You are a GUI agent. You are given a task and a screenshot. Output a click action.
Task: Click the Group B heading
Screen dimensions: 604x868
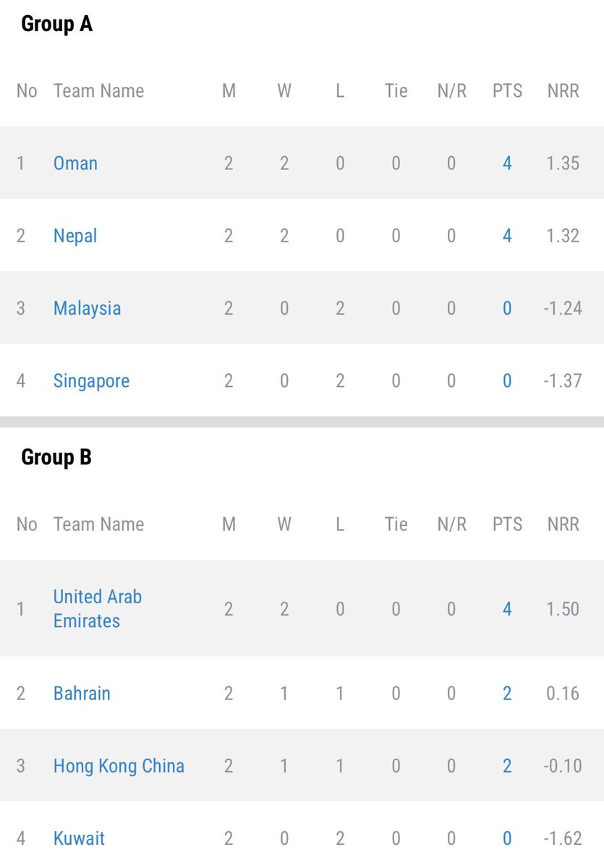[56, 458]
